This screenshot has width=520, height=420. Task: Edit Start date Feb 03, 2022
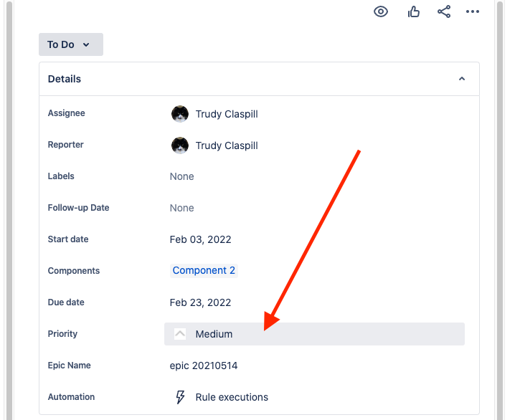click(200, 239)
